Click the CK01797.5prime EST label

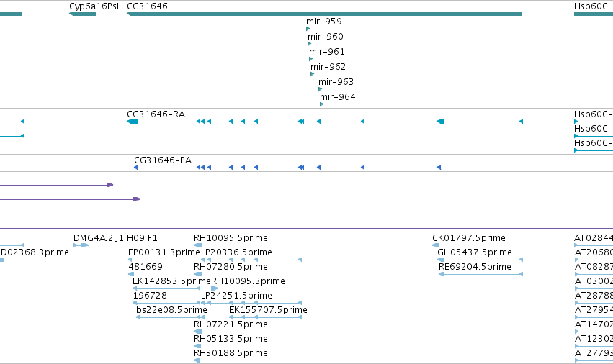point(469,238)
